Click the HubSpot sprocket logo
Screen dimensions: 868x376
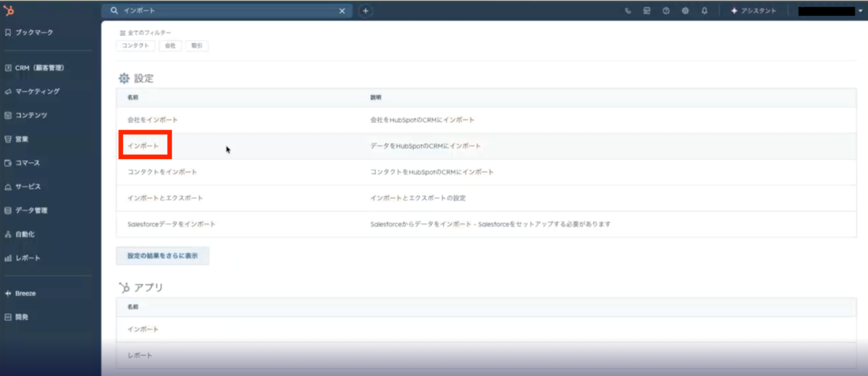pos(9,10)
